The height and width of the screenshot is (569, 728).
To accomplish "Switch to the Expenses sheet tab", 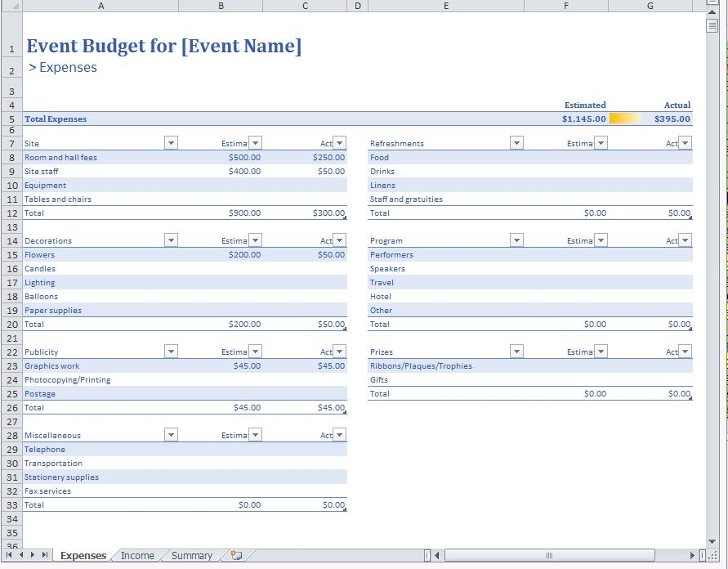I will pyautogui.click(x=83, y=556).
